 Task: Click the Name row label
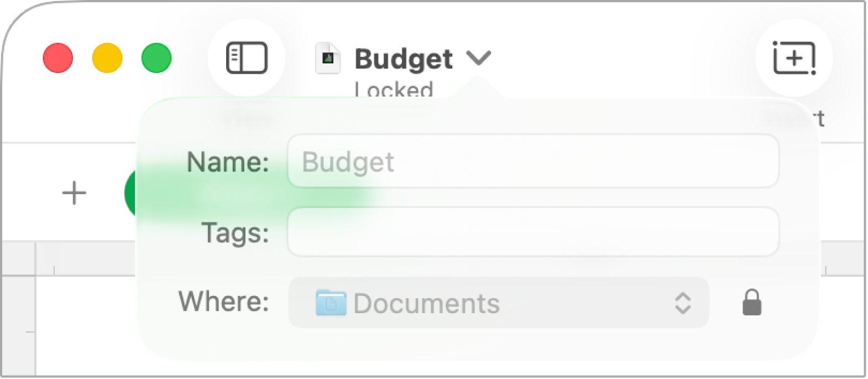pos(227,162)
